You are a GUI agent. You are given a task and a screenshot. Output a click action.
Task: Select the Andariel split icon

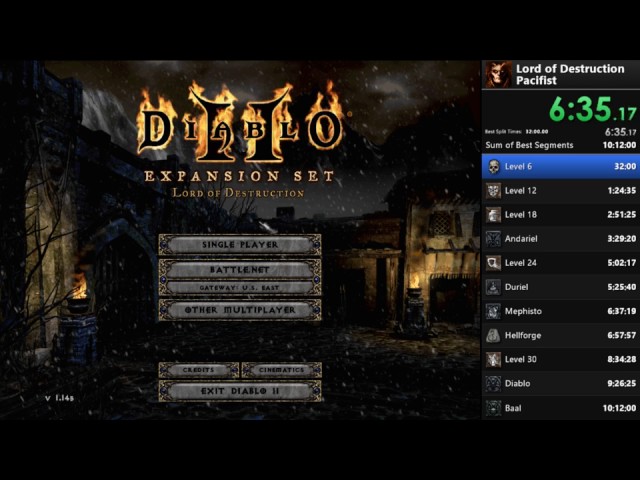[493, 239]
